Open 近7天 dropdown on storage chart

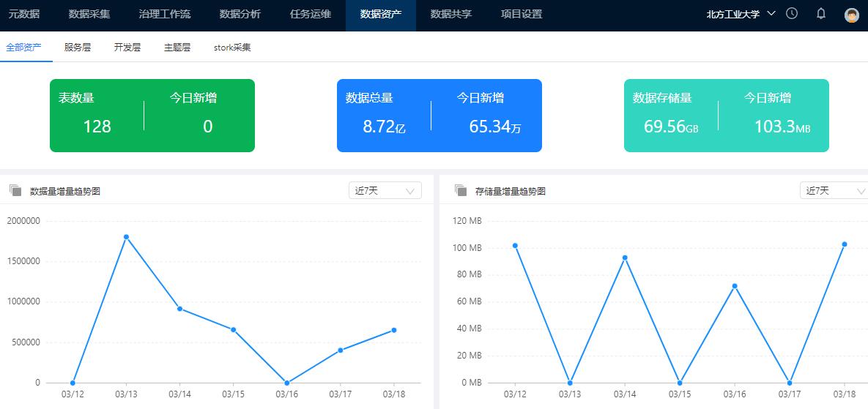pyautogui.click(x=835, y=190)
